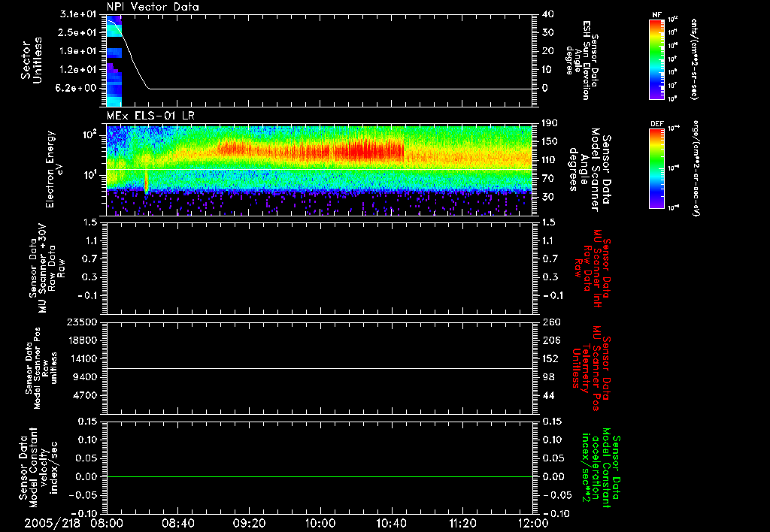
Task: Click the "09:20" time axis label
Action: 249,523
